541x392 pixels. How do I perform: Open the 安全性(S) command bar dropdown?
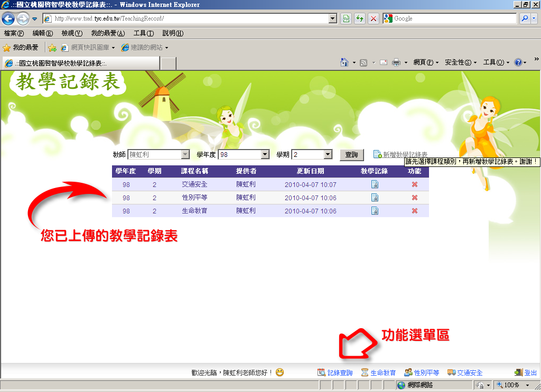pos(461,62)
